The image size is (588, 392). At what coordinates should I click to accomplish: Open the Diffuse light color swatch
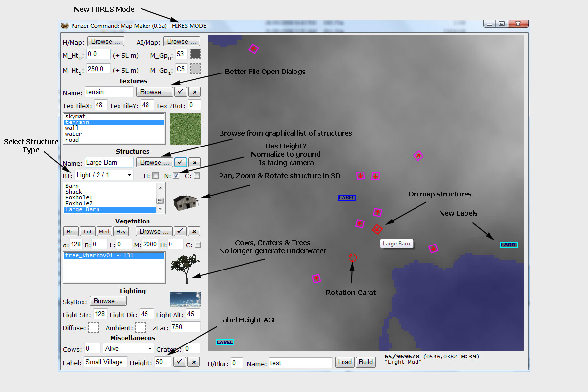tap(94, 327)
